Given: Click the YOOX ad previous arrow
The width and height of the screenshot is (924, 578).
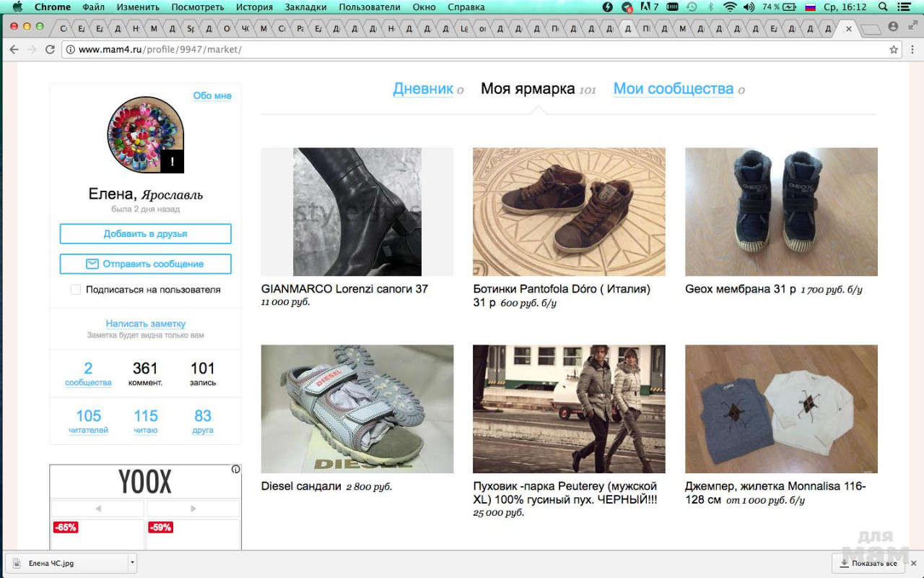Looking at the screenshot, I should click(97, 509).
